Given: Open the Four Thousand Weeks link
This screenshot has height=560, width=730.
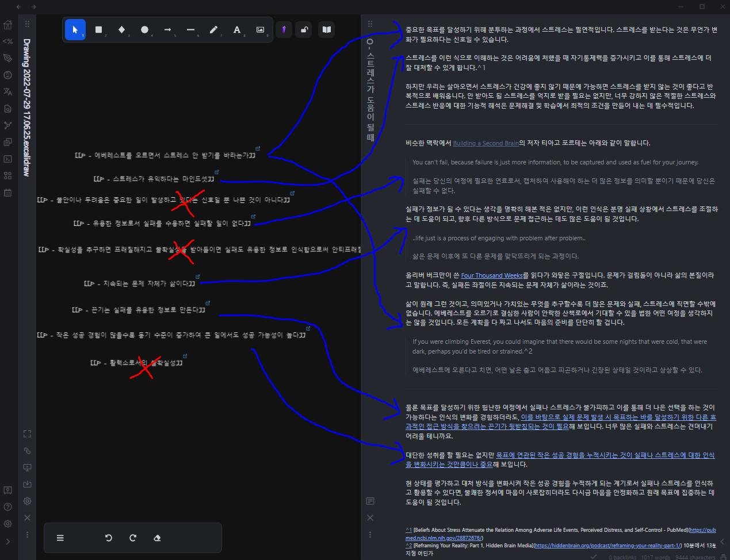Looking at the screenshot, I should [492, 275].
